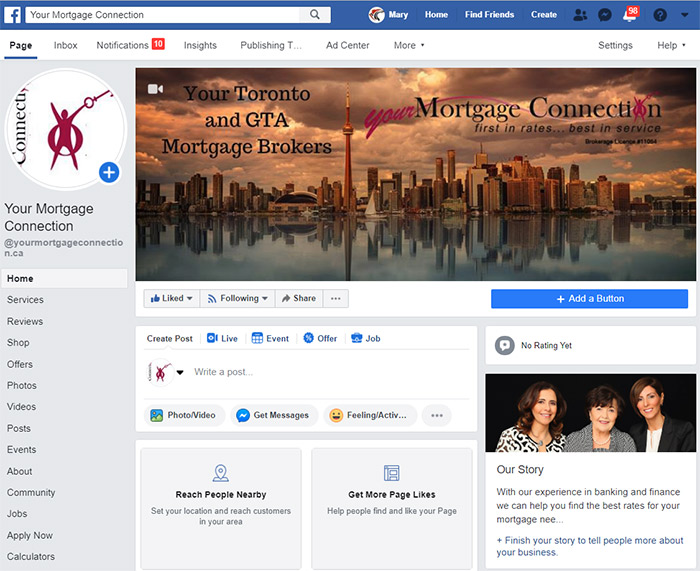Select the Create Post tab
The width and height of the screenshot is (700, 571).
click(170, 338)
